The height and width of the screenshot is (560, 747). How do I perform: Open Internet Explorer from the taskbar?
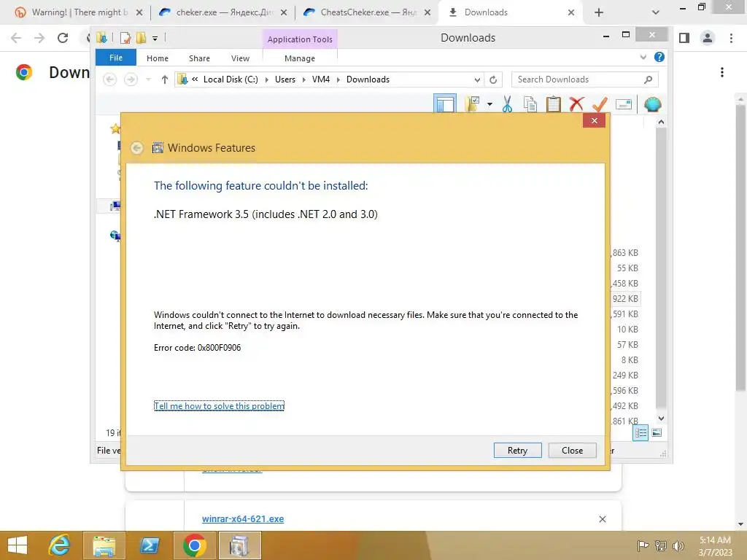pyautogui.click(x=60, y=545)
